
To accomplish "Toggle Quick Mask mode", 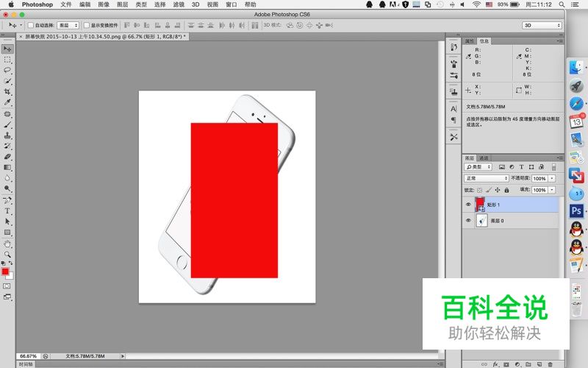I will [x=7, y=286].
